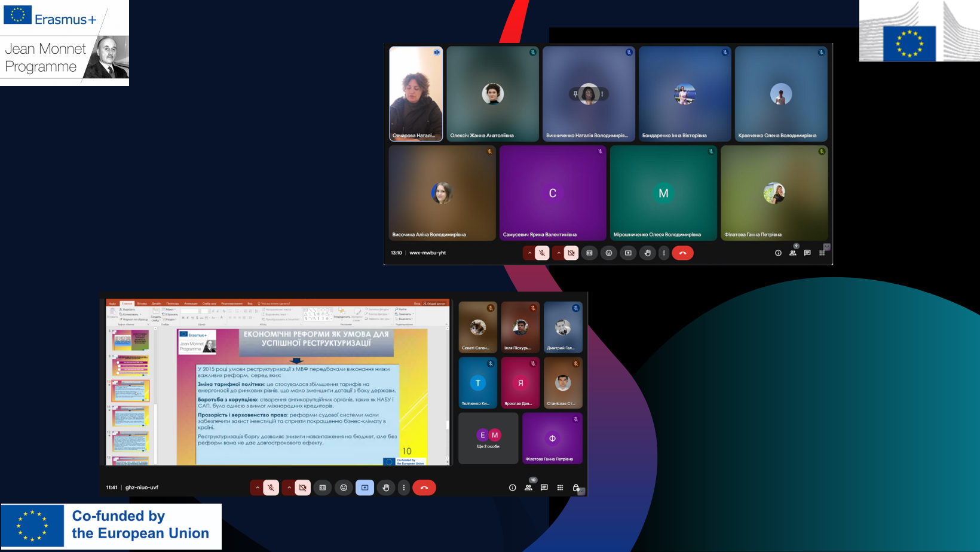This screenshot has height=552, width=980.
Task: Select Овчарова Наталі video tile
Action: pos(416,94)
